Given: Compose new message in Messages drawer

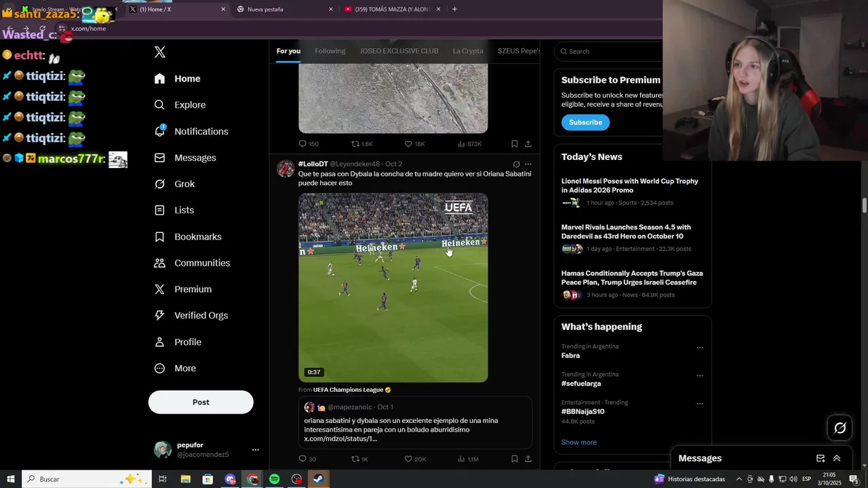Looking at the screenshot, I should [820, 458].
